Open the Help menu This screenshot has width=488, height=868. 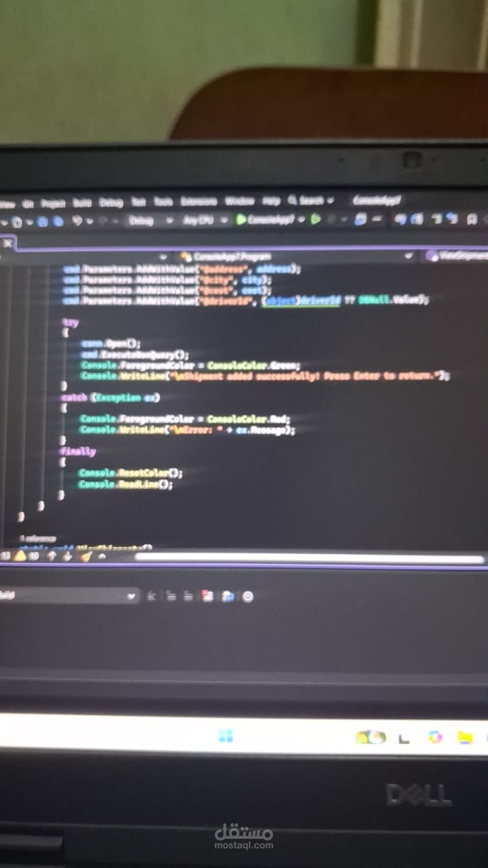pos(271,201)
